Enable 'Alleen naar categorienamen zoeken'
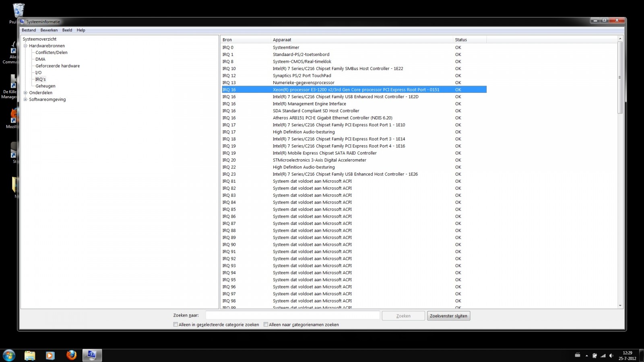Viewport: 644px width, 362px height. tap(266, 325)
